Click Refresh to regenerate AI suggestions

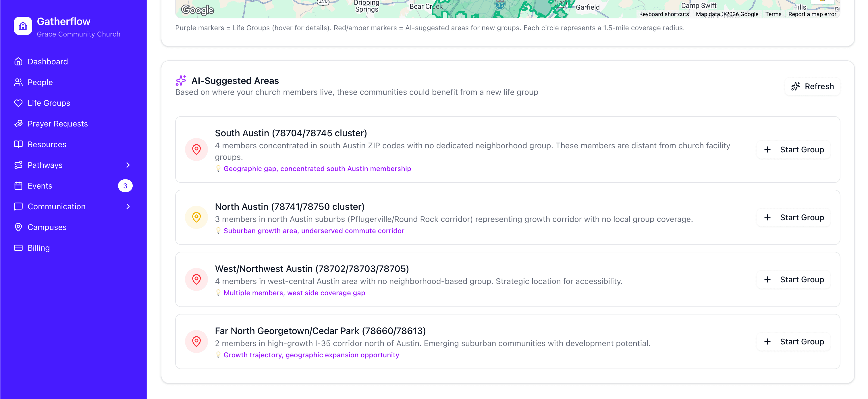point(812,86)
